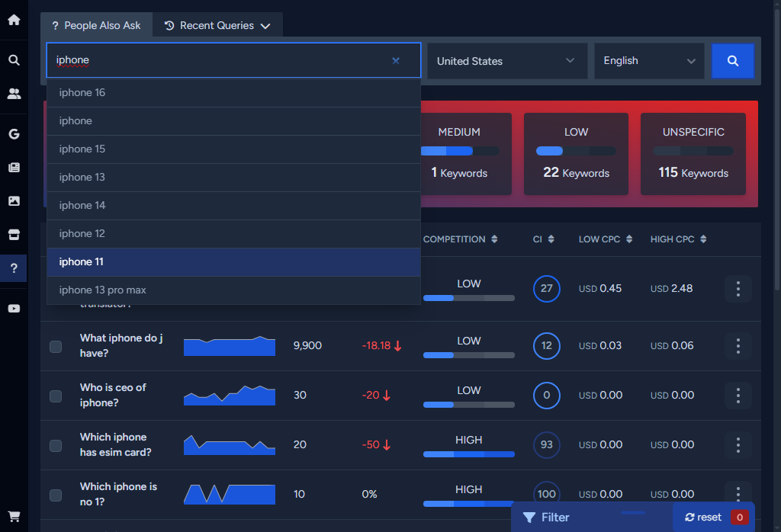Check the box for 'Who is ceo of iphone?'
781x532 pixels.
pyautogui.click(x=56, y=396)
